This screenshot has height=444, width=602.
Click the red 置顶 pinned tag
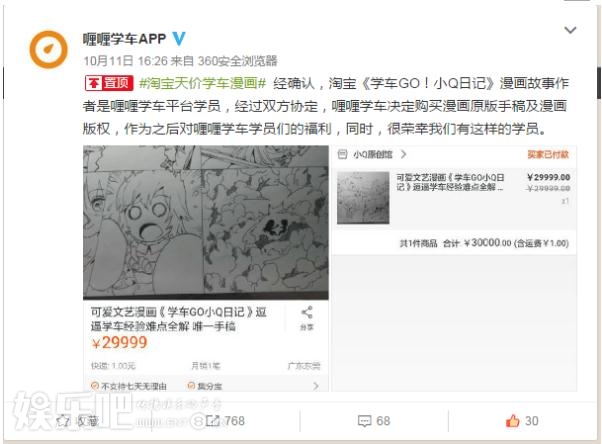109,83
